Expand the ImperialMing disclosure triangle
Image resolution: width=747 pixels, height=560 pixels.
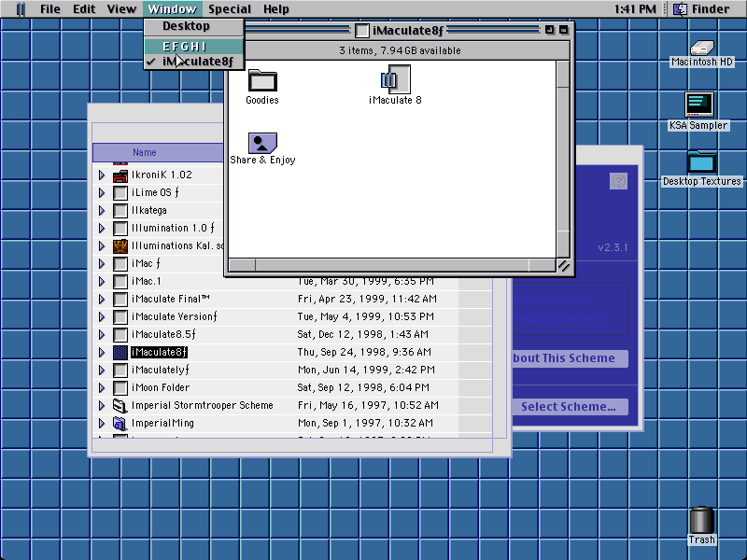click(102, 423)
